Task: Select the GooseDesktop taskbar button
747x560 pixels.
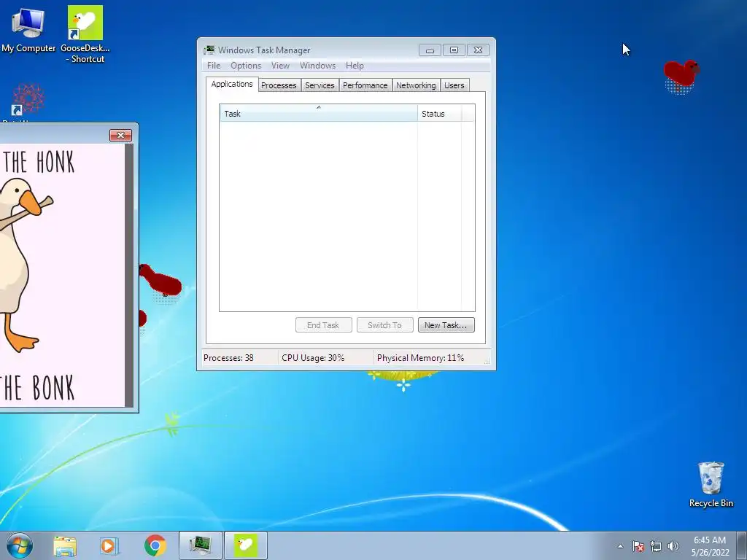Action: click(x=246, y=545)
